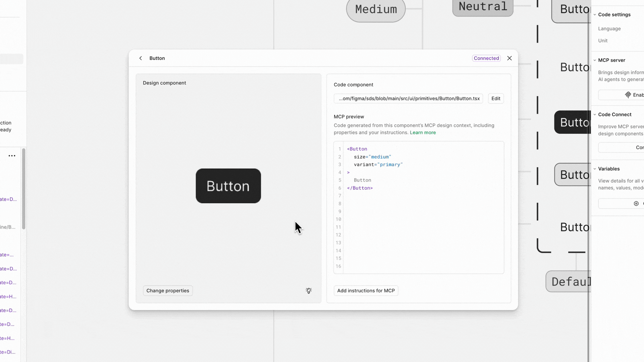Select the Language setting row
The width and height of the screenshot is (644, 362).
click(609, 29)
